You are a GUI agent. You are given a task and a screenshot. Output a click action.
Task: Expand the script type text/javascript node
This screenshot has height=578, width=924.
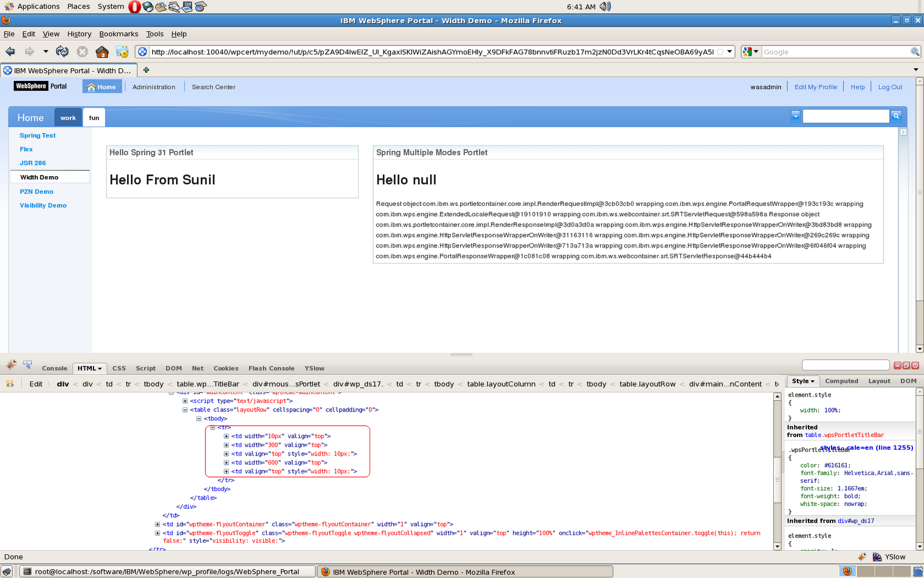[x=185, y=401]
